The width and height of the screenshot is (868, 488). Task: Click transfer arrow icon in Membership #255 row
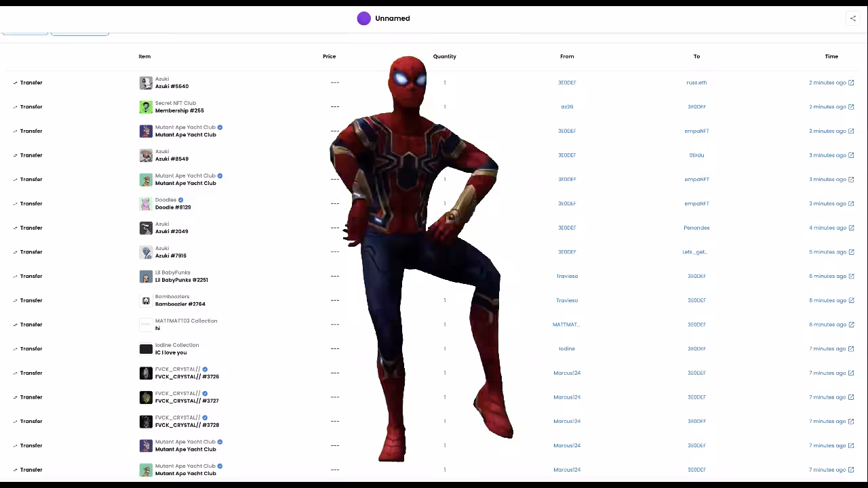pyautogui.click(x=15, y=107)
